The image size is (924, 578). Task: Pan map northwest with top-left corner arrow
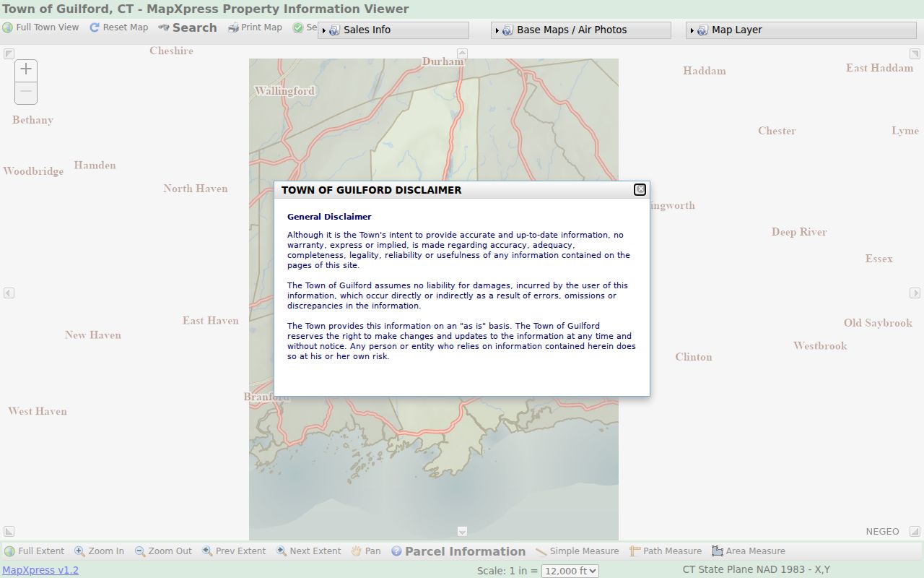tap(9, 53)
